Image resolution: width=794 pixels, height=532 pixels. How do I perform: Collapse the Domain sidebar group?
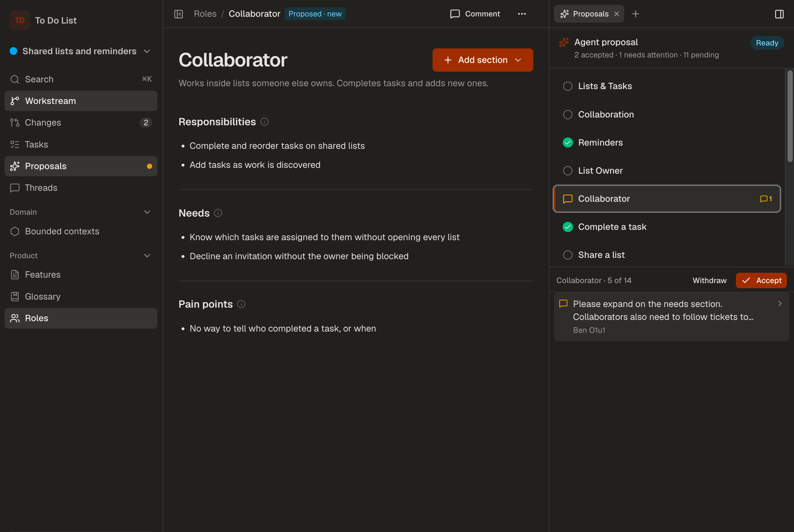(x=147, y=212)
